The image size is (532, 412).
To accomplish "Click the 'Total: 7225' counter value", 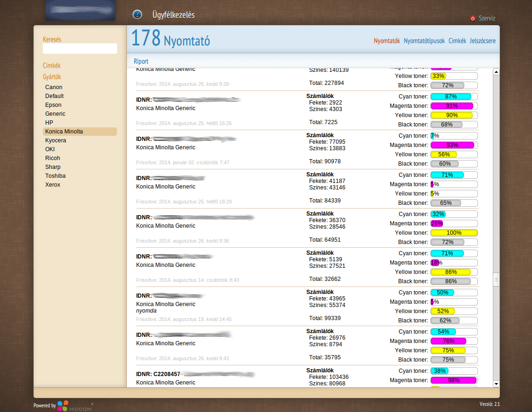I will tap(323, 122).
